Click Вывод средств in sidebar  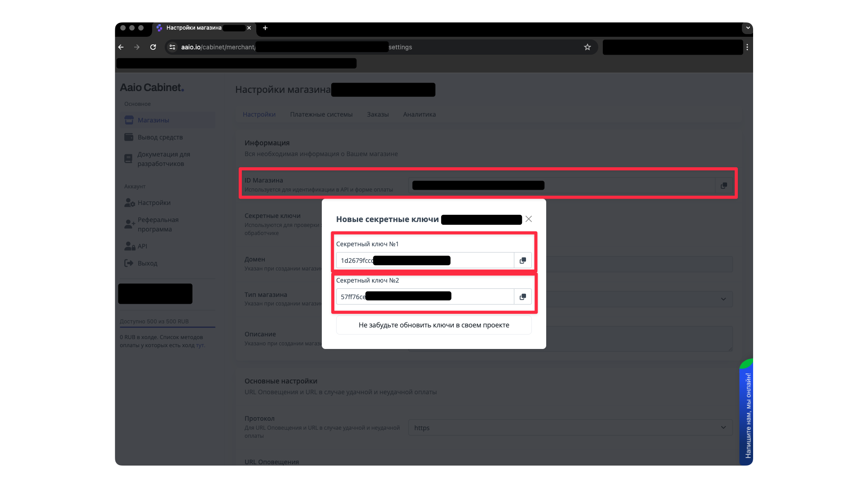[160, 137]
